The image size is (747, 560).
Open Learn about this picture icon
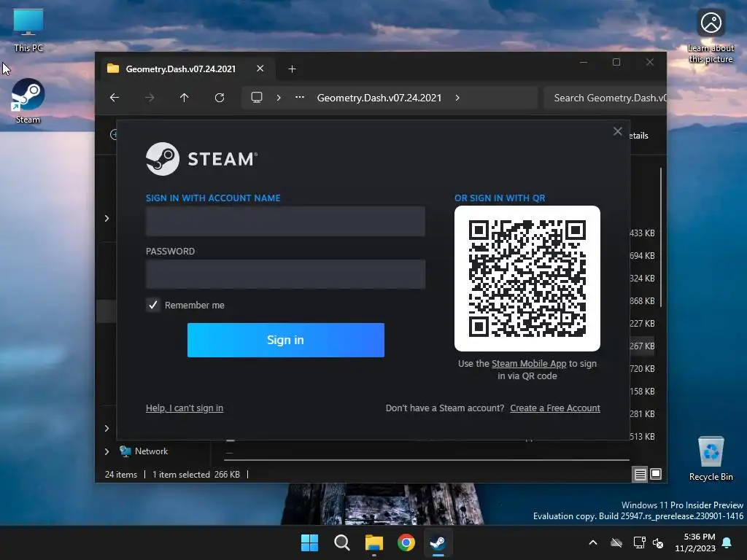pos(711,36)
